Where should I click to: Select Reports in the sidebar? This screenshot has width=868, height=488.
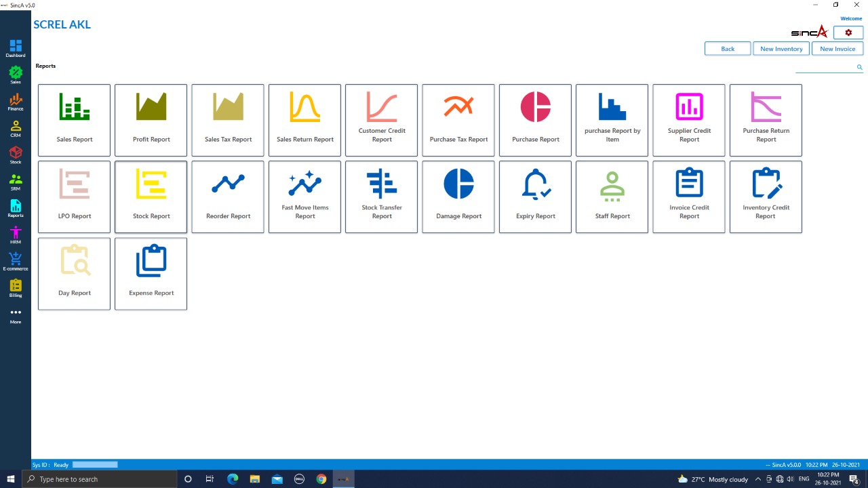(16, 209)
